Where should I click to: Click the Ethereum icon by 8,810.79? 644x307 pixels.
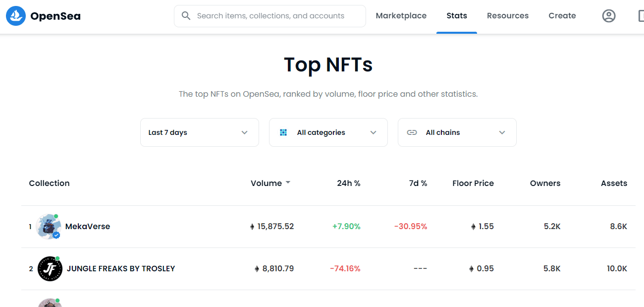point(257,269)
